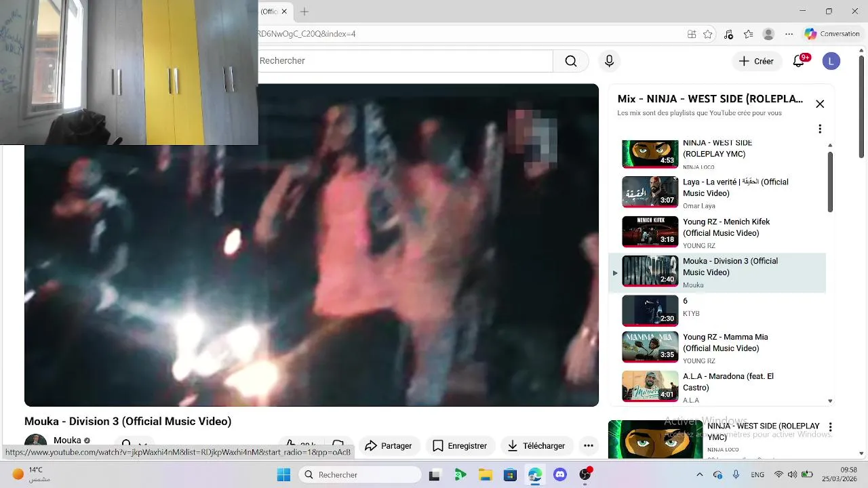Open the battery status tray icon

807,474
